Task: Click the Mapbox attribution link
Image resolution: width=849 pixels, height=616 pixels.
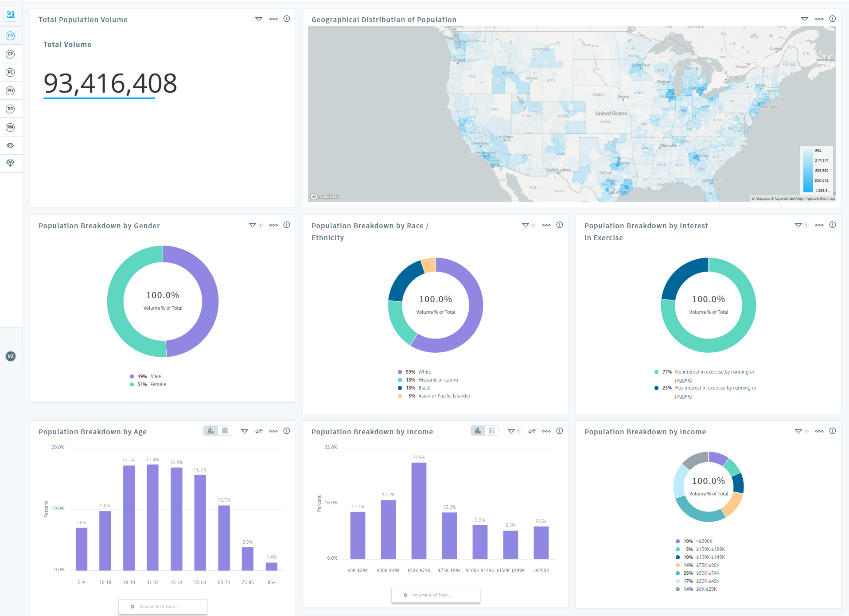Action: pos(761,199)
